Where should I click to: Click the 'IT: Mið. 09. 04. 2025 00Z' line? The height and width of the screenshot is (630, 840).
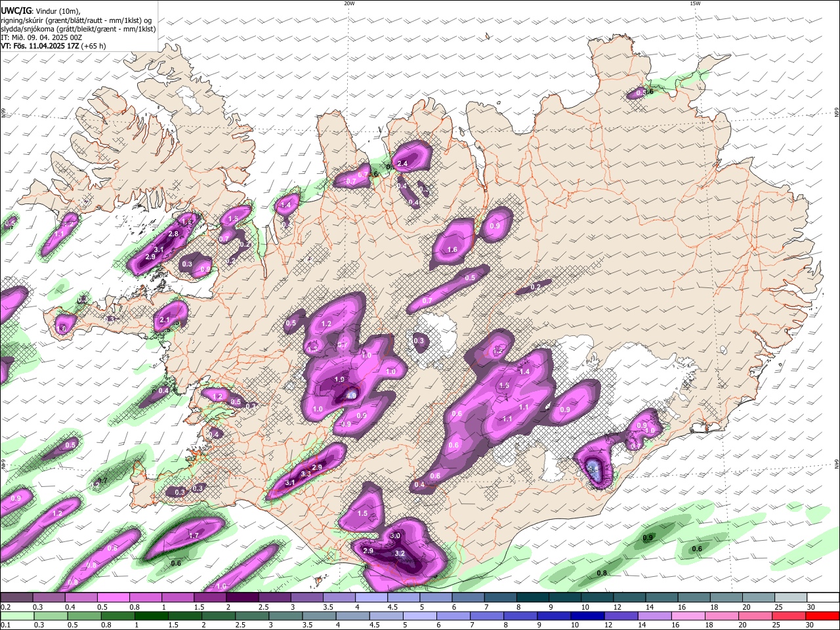click(41, 37)
